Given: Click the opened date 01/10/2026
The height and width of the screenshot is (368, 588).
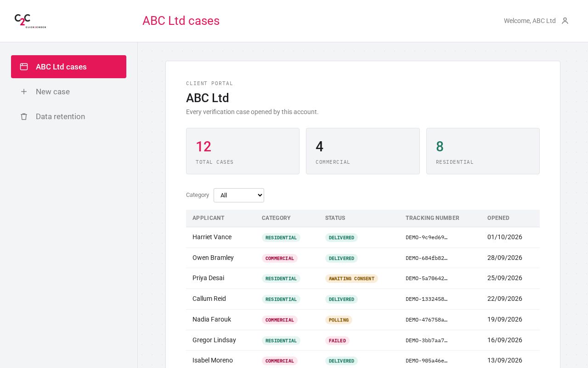Looking at the screenshot, I should click(505, 237).
